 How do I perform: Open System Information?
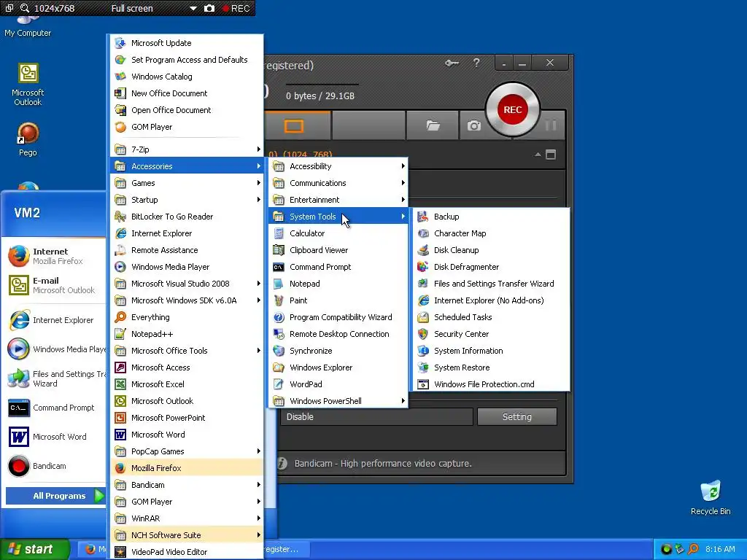[x=489, y=351]
